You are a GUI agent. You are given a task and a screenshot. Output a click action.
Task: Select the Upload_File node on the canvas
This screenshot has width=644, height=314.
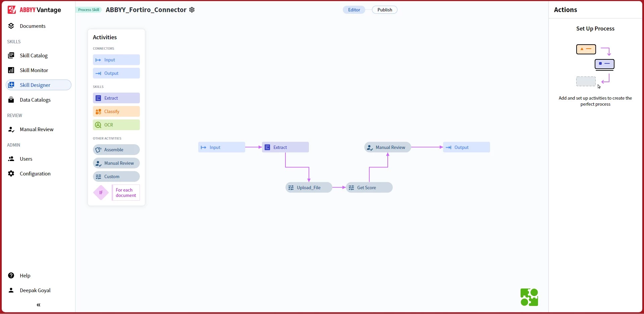[309, 188]
